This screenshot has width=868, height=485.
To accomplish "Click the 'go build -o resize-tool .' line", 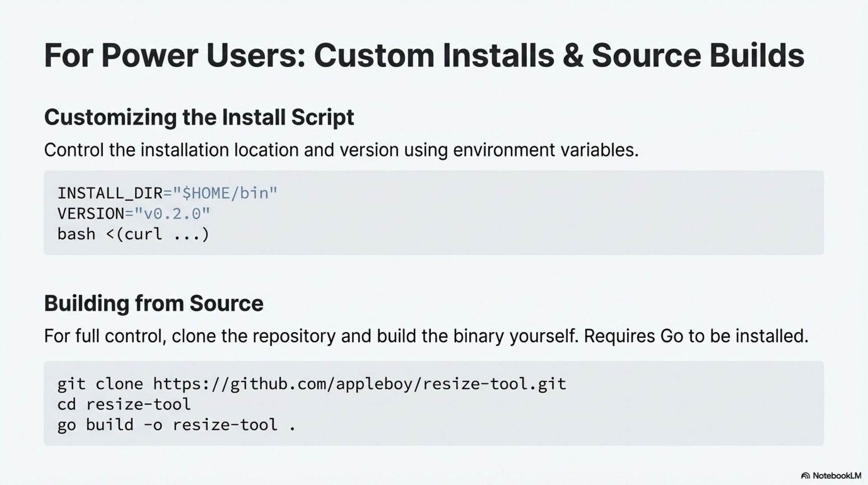I will (x=176, y=425).
